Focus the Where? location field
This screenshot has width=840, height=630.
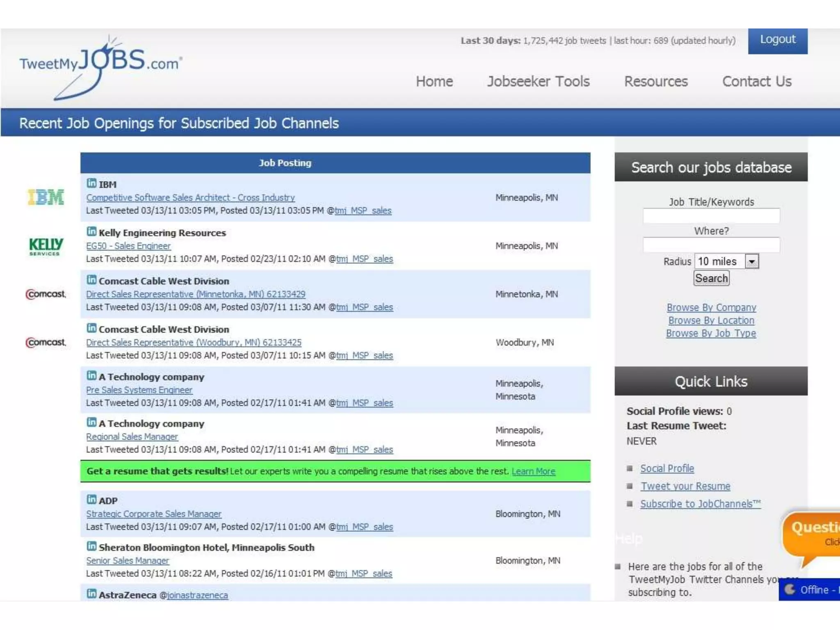[711, 245]
